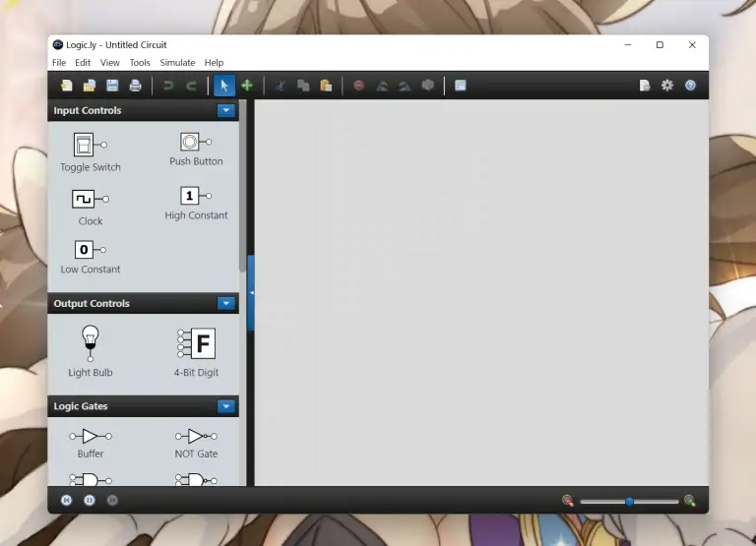756x546 pixels.
Task: Collapse the Output Controls section
Action: point(226,304)
